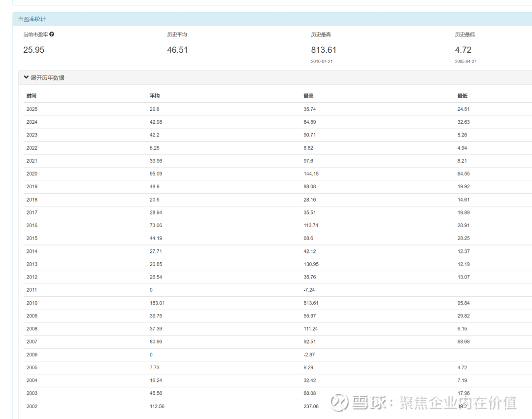Select historical average value 46.51
This screenshot has height=419, width=532.
pyautogui.click(x=177, y=50)
